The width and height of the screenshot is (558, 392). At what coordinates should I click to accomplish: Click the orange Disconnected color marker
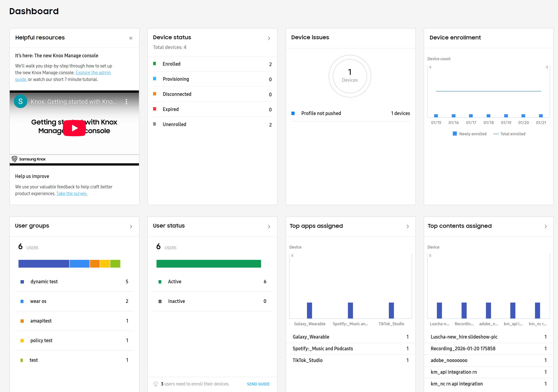(154, 94)
